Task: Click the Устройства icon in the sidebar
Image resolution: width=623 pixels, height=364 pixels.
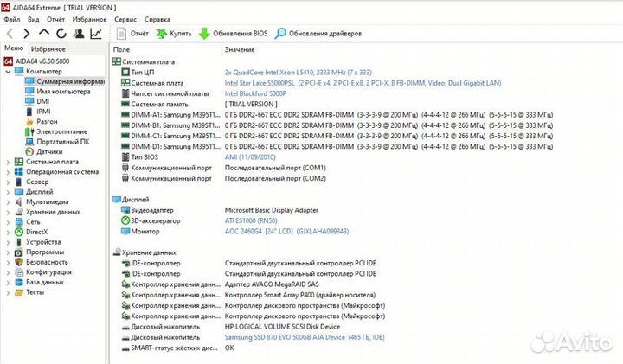Action: tap(19, 242)
